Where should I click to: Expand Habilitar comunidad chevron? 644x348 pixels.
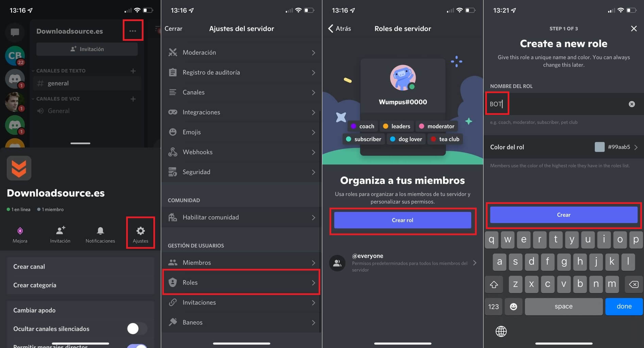313,217
